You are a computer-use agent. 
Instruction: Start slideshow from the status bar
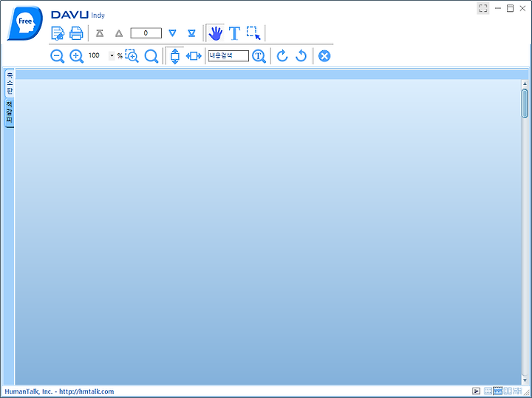(x=476, y=391)
